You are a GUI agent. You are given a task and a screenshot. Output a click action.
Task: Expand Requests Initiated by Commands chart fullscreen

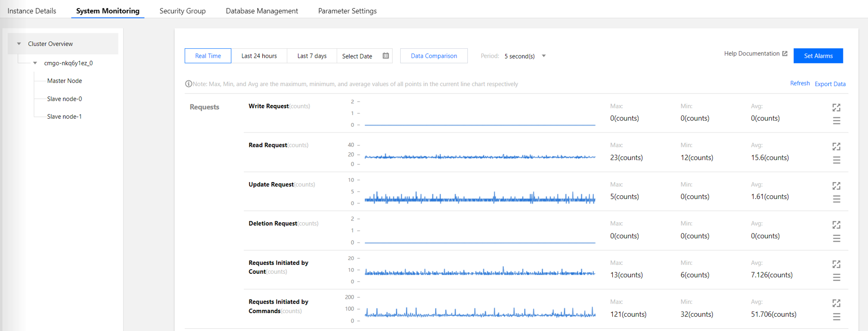coord(836,303)
